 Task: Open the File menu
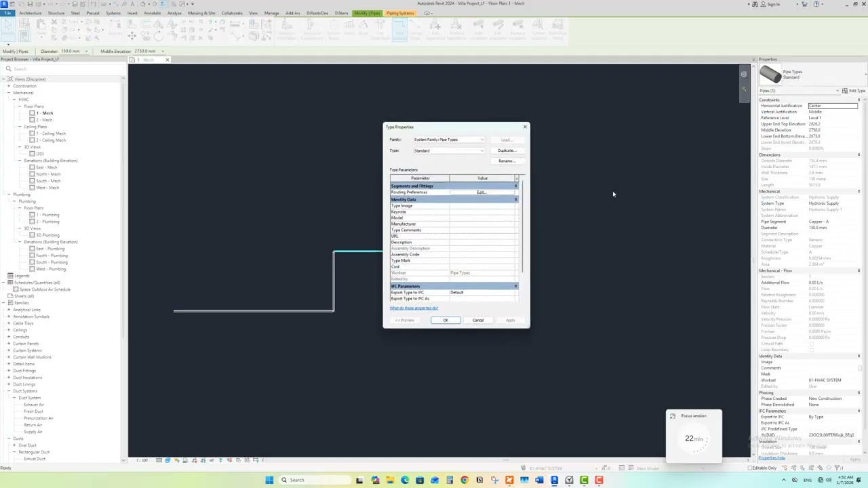click(7, 13)
